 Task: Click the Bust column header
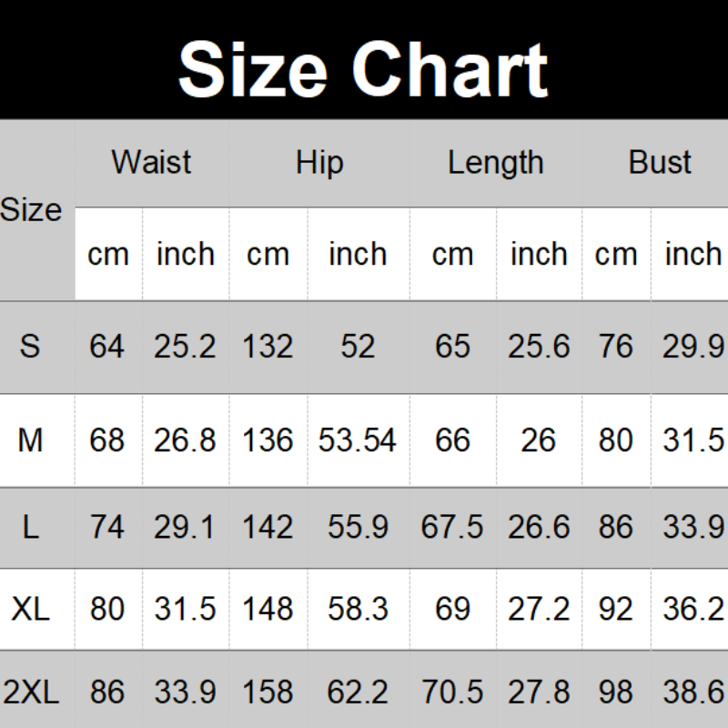(x=660, y=163)
